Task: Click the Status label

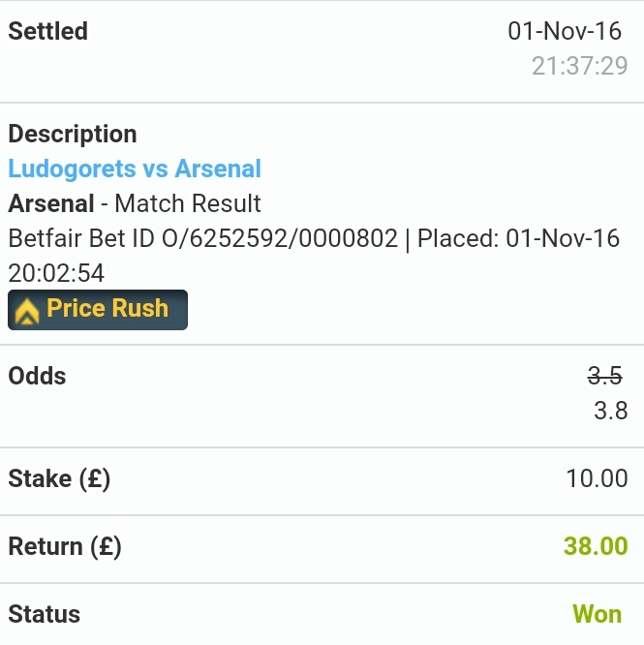Action: click(x=45, y=615)
